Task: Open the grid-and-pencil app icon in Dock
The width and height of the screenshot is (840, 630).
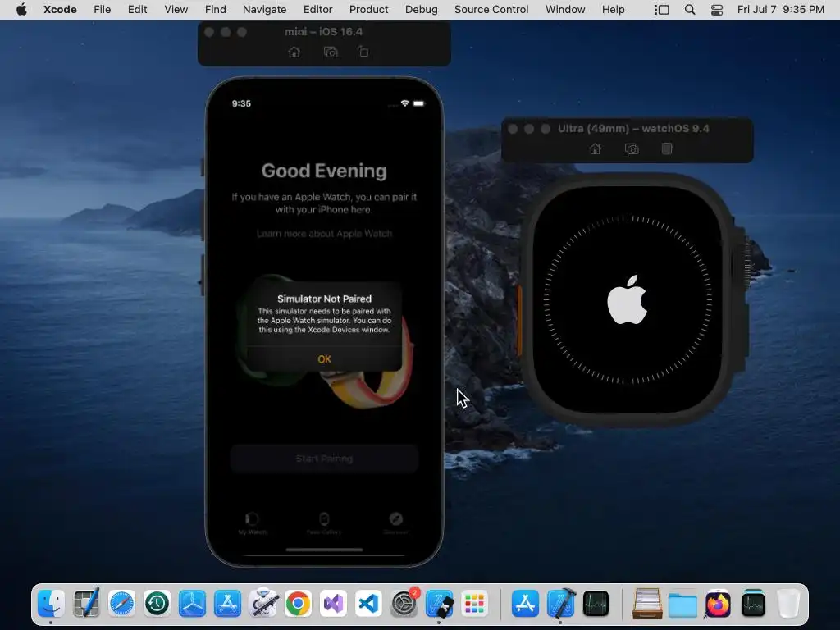Action: click(x=86, y=604)
